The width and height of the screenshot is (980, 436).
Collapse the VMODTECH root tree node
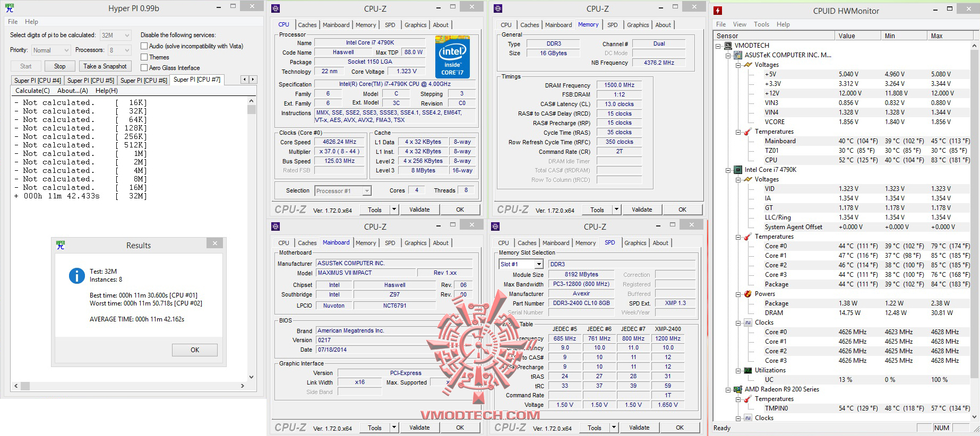[x=718, y=46]
